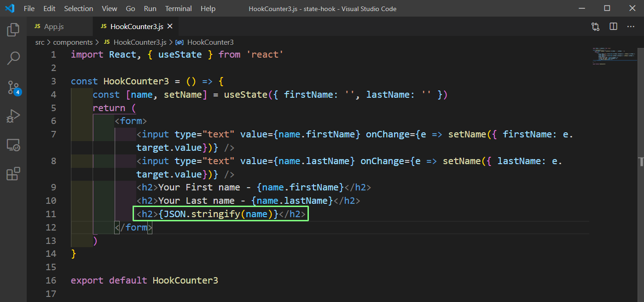
Task: Open changes compare icon in editor toolbar
Action: [x=596, y=27]
